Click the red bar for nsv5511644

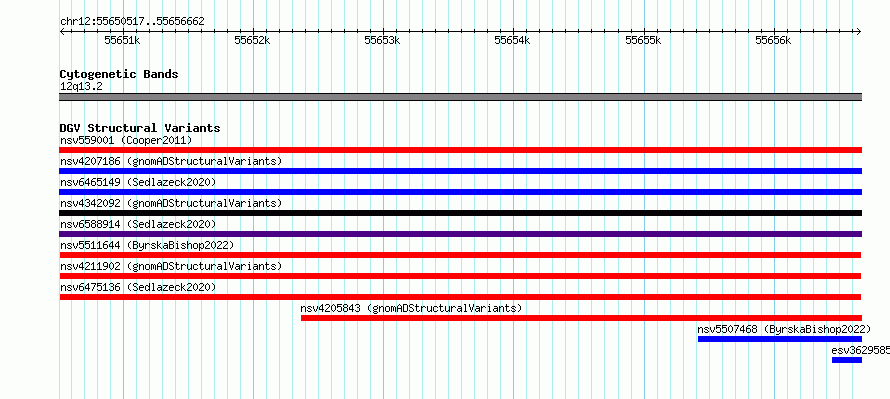point(460,255)
